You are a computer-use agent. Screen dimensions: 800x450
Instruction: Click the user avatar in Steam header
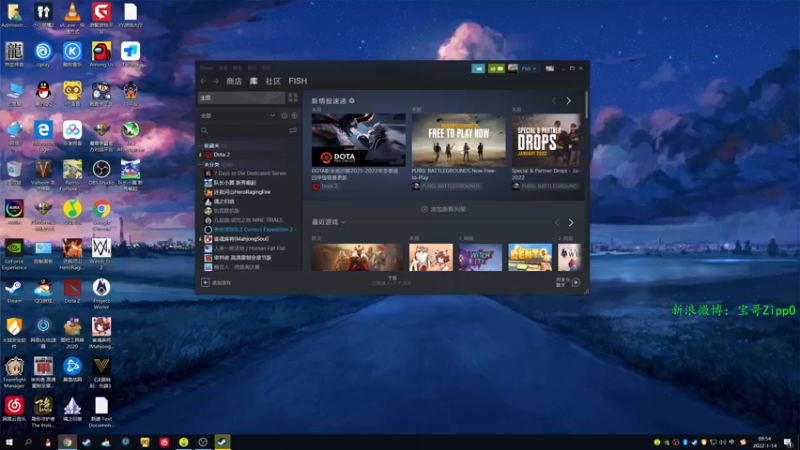click(513, 68)
